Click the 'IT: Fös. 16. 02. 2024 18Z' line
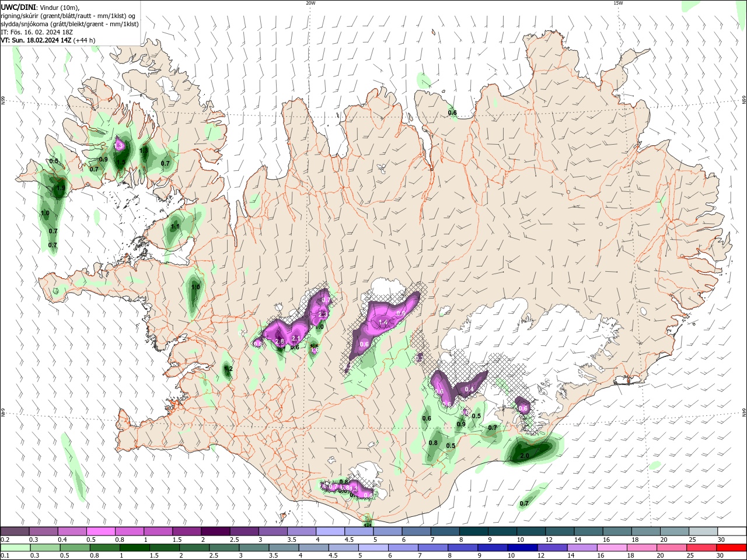 click(x=36, y=32)
